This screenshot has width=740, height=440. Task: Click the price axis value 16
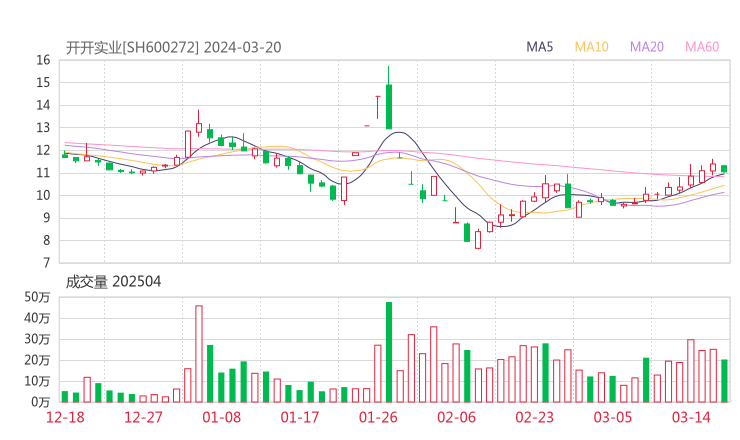(43, 60)
